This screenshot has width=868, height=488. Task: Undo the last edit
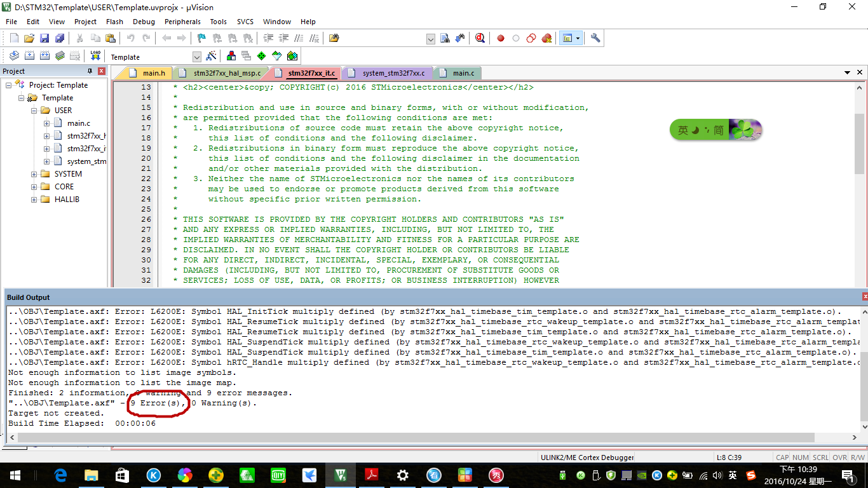[131, 38]
